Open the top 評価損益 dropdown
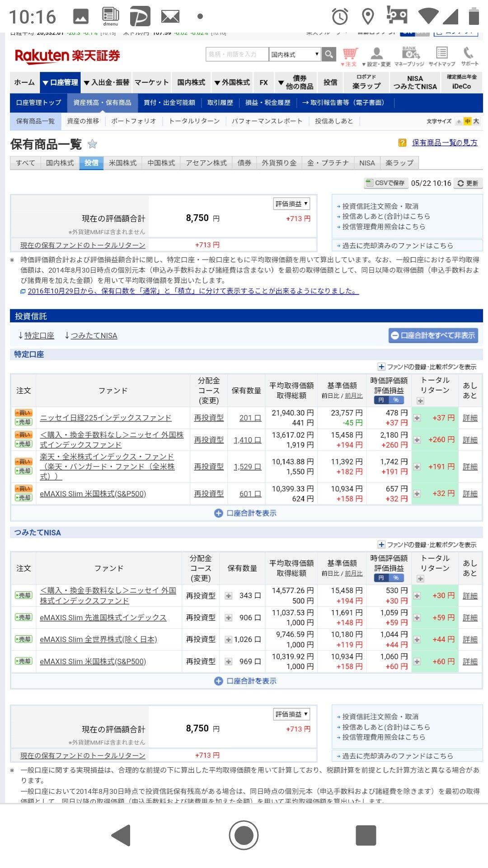Viewport: 488px width, 868px height. pos(291,204)
